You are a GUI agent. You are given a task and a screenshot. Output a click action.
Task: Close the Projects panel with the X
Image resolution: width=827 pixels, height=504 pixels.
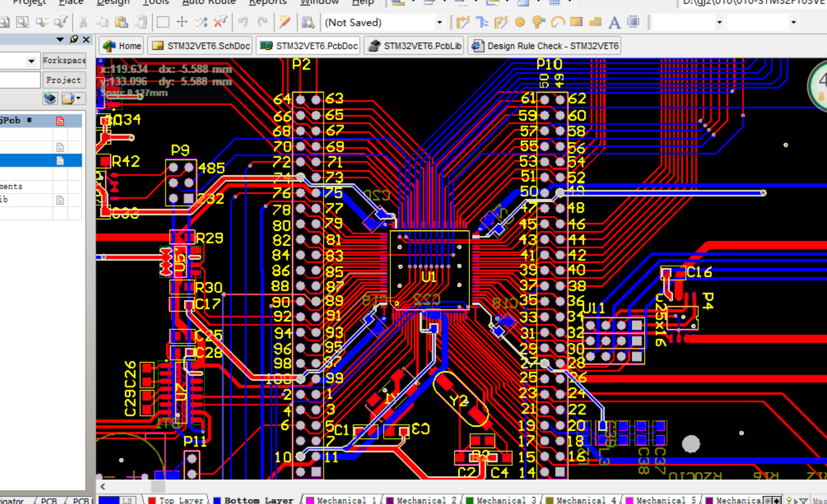pyautogui.click(x=86, y=39)
